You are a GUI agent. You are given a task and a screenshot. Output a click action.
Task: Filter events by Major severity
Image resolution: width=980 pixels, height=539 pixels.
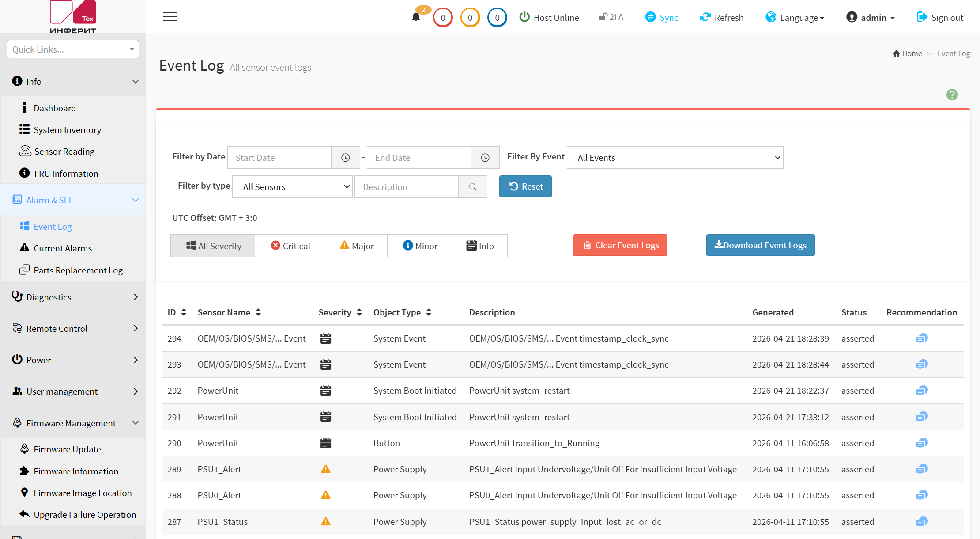point(356,246)
